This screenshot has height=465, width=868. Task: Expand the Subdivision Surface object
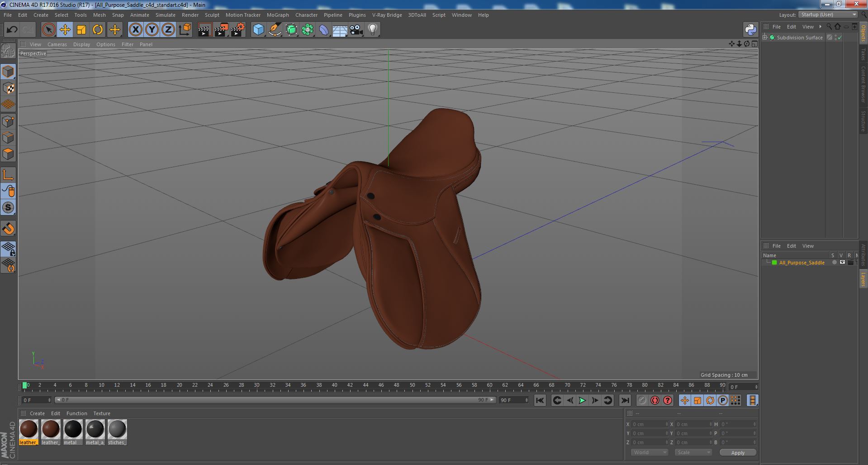tap(764, 38)
